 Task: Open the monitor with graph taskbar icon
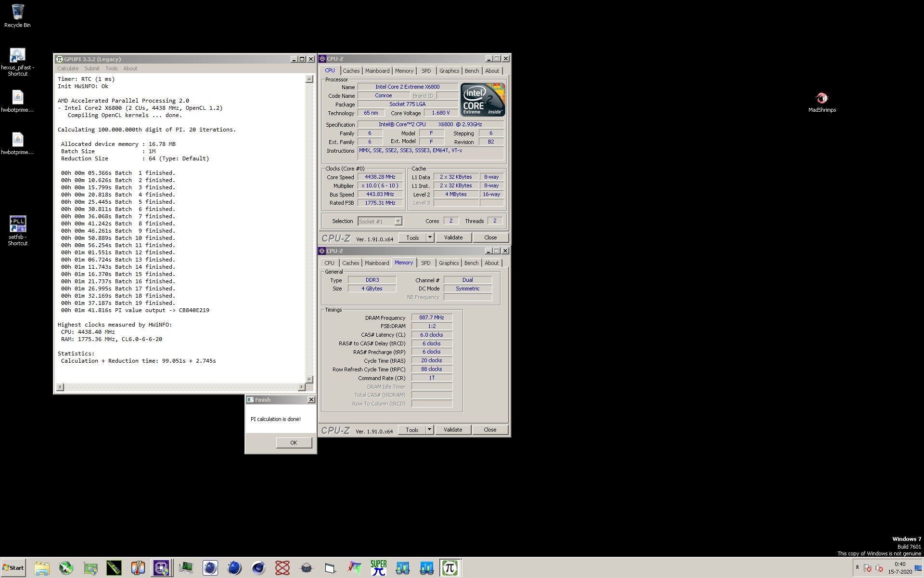coord(186,568)
